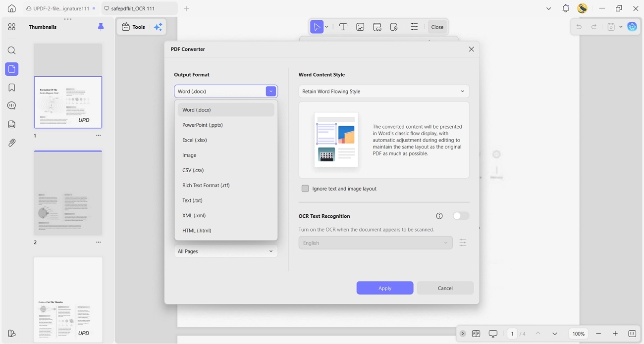This screenshot has height=344, width=644.
Task: Click the AI sparkle icon beside Tools
Action: point(158,27)
